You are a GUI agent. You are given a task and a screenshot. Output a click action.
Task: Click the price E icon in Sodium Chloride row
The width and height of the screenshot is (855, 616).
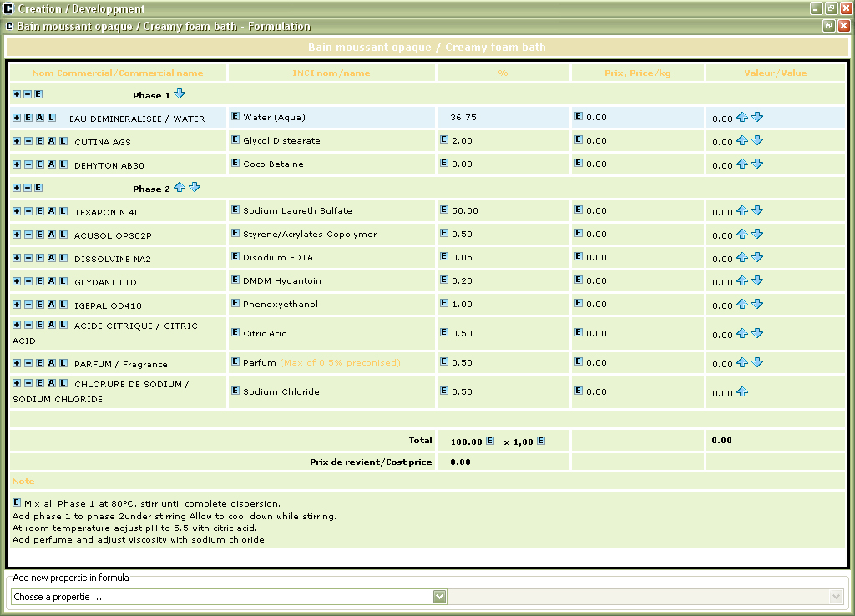(x=579, y=391)
